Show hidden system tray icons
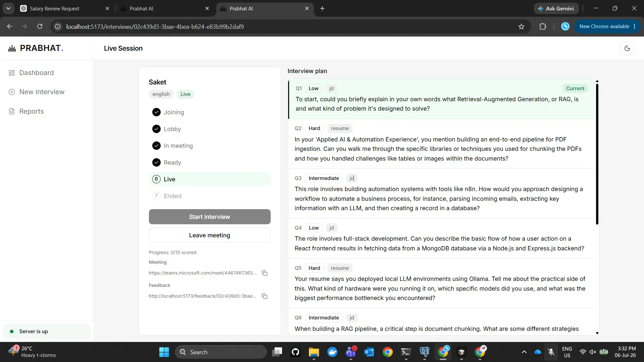 point(524,352)
